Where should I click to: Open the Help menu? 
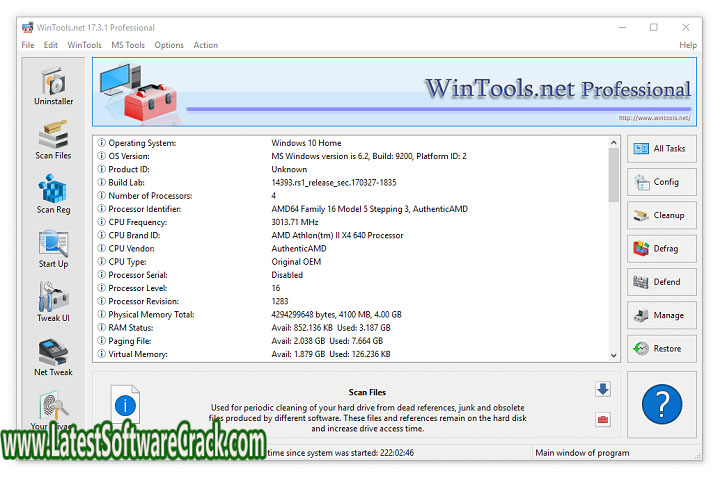[688, 45]
